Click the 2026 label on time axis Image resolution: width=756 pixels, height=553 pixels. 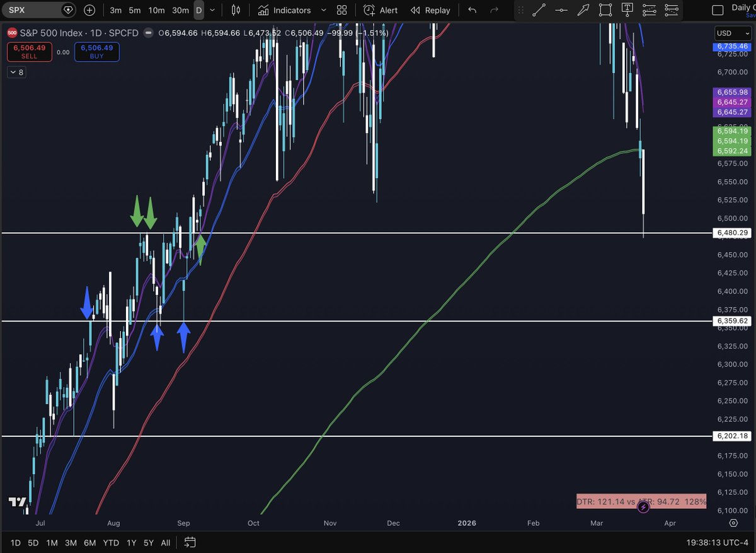[x=467, y=523]
